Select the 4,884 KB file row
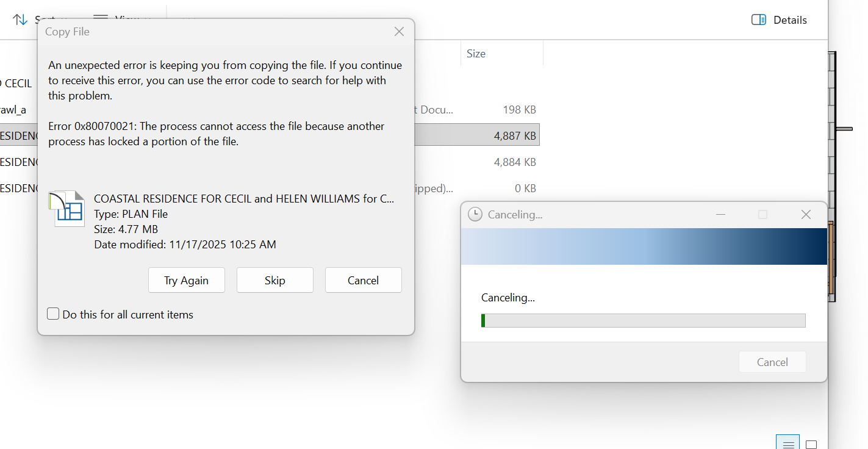868x449 pixels. coord(476,162)
